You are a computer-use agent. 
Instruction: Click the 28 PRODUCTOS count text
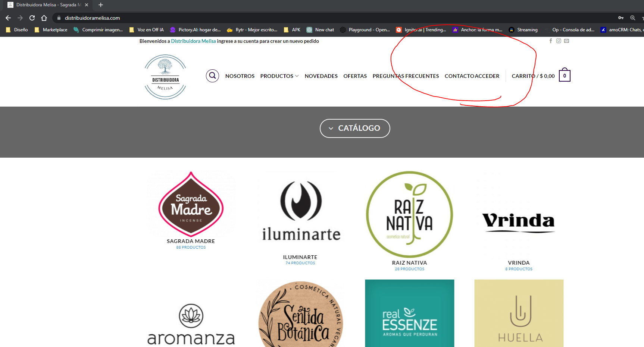coord(409,269)
